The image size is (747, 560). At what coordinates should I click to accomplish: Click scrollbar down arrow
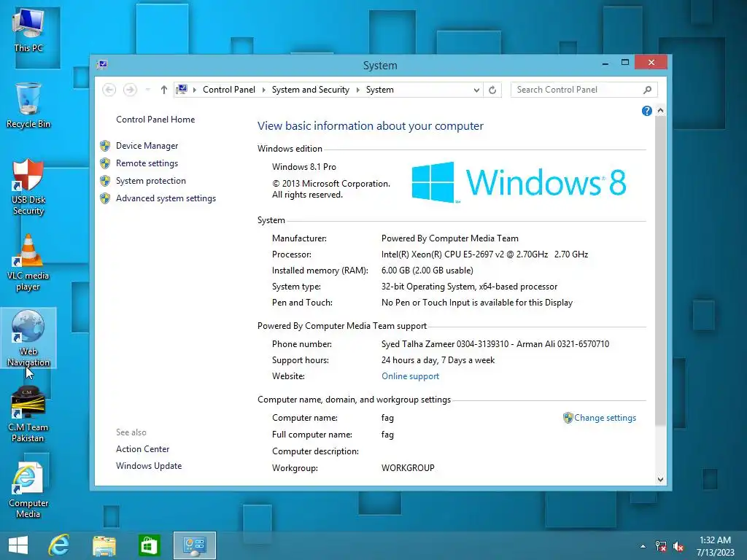(x=660, y=479)
